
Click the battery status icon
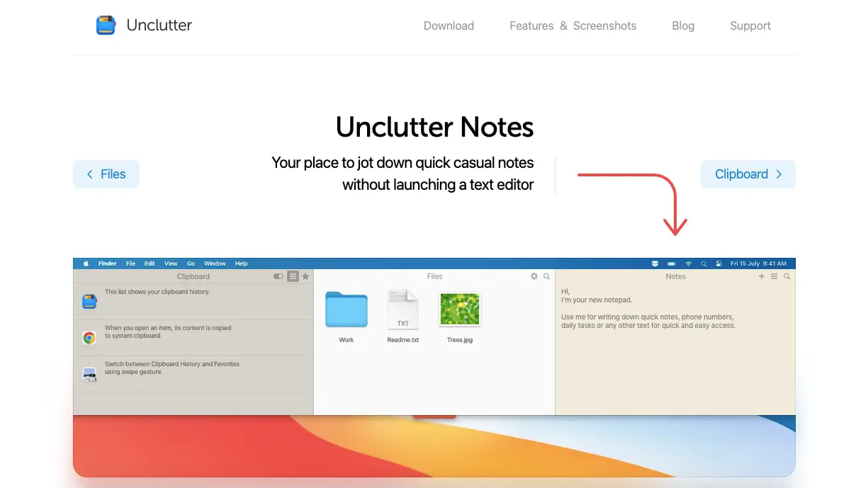click(672, 263)
